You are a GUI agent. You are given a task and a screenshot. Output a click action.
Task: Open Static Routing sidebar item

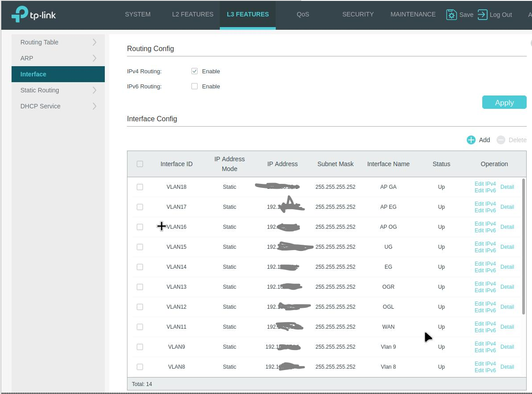(58, 90)
